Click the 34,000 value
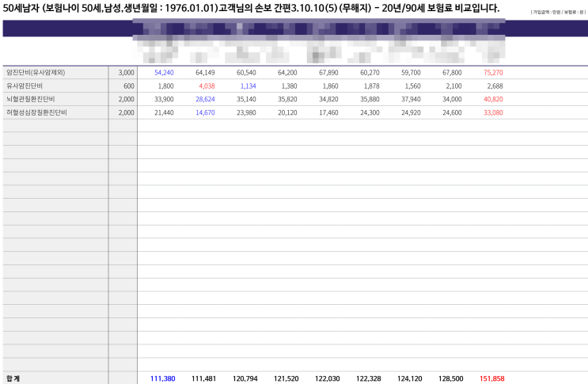Screen dimensions: 588x384 (452, 100)
